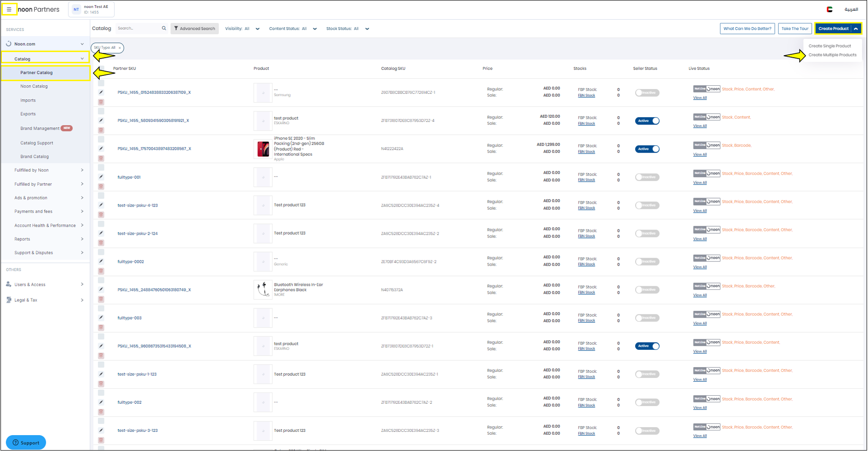Enable seller status for fulltype-001
The height and width of the screenshot is (452, 868).
(647, 177)
